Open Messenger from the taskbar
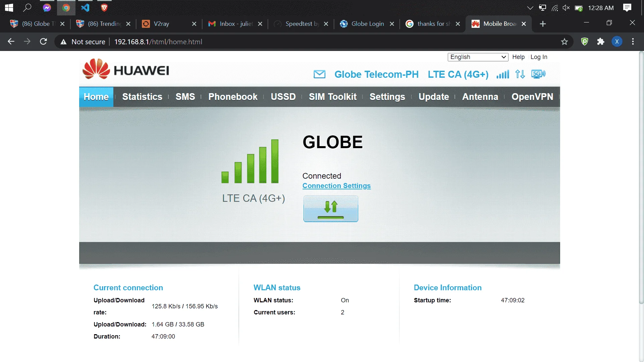The image size is (644, 362). tap(47, 8)
